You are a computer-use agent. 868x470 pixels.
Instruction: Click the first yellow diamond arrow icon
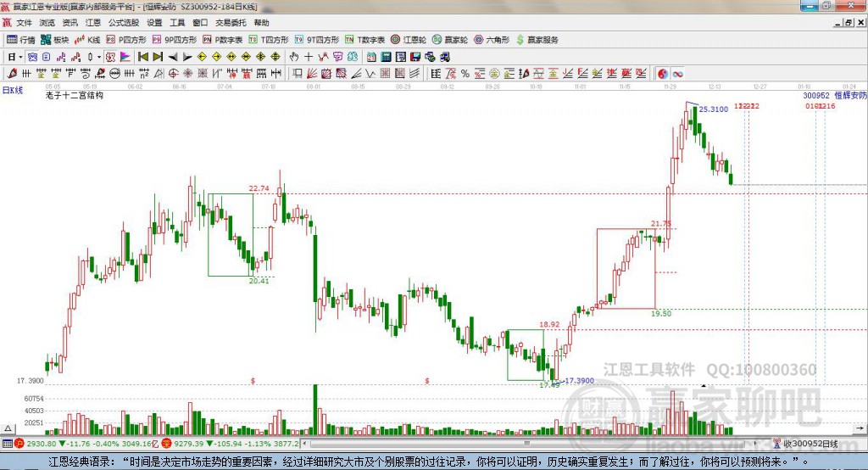[x=202, y=57]
